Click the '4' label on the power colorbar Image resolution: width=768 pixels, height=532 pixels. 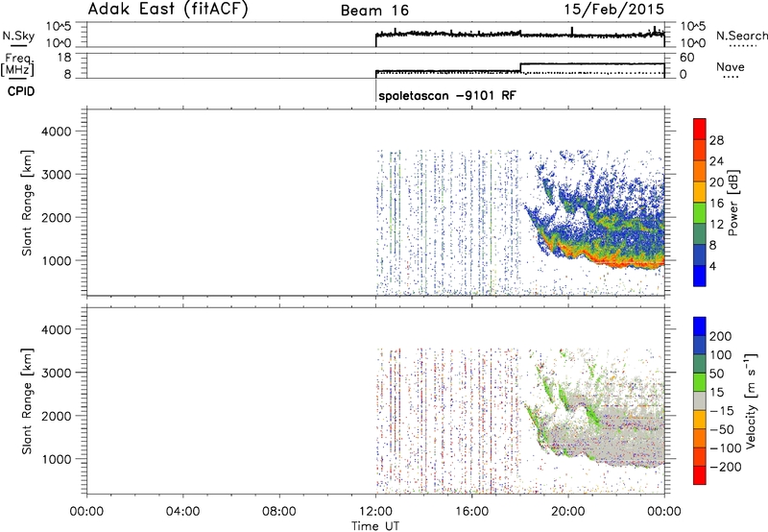coord(712,266)
